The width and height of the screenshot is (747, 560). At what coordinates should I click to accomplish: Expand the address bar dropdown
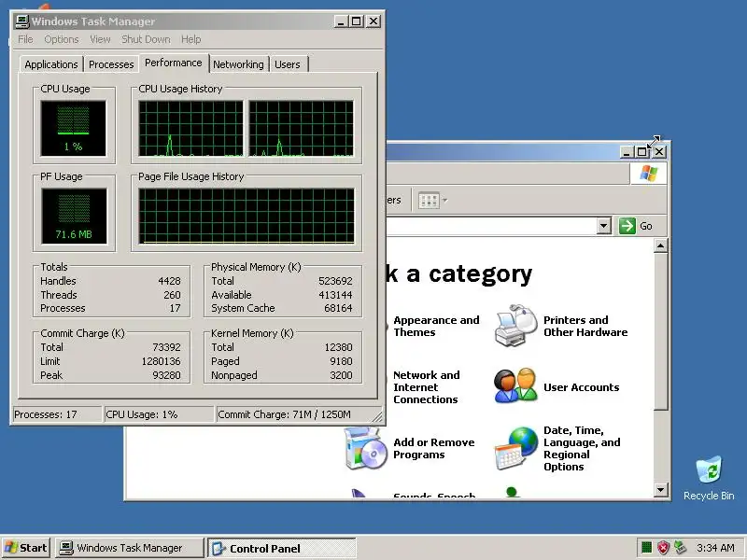point(604,225)
